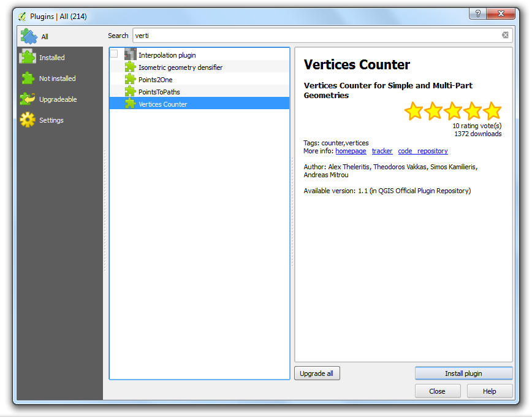
Task: Click the Interpolation plugin icon
Action: point(131,55)
